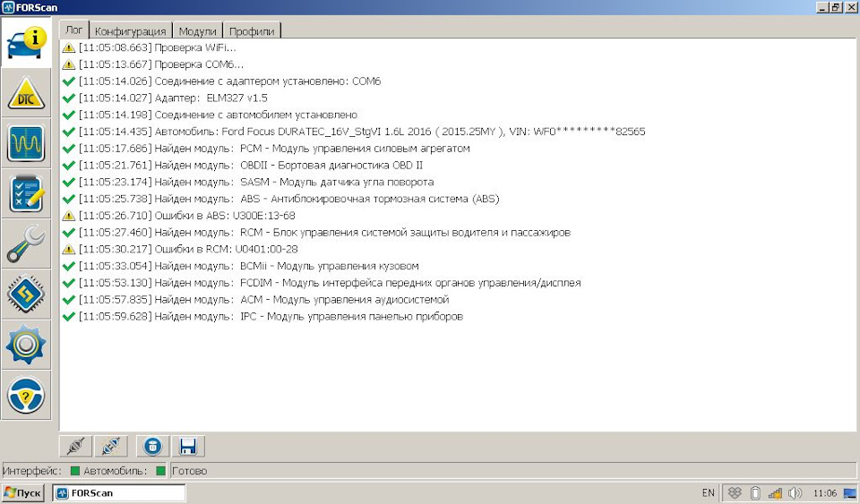Switch to the Модули tab
This screenshot has width=860, height=504.
coord(197,31)
